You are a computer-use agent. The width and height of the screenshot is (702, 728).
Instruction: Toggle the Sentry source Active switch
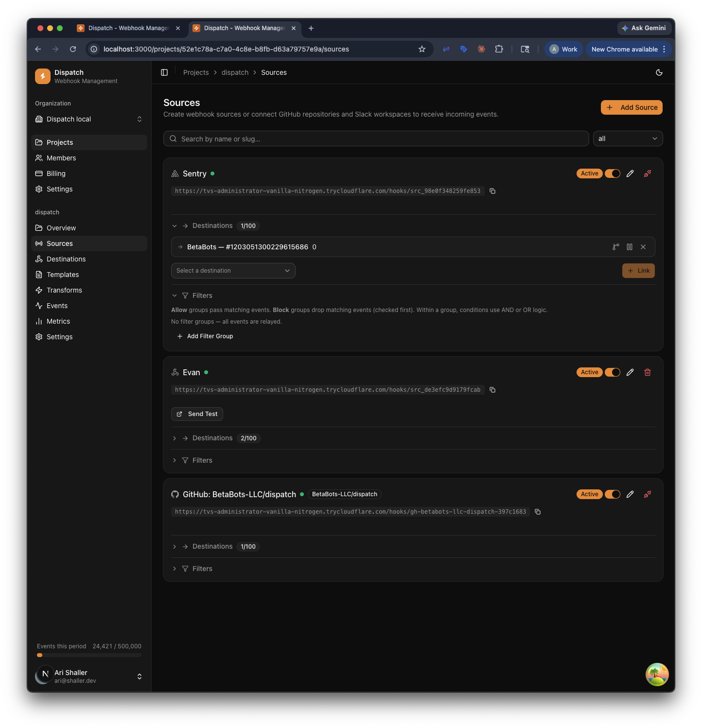613,173
